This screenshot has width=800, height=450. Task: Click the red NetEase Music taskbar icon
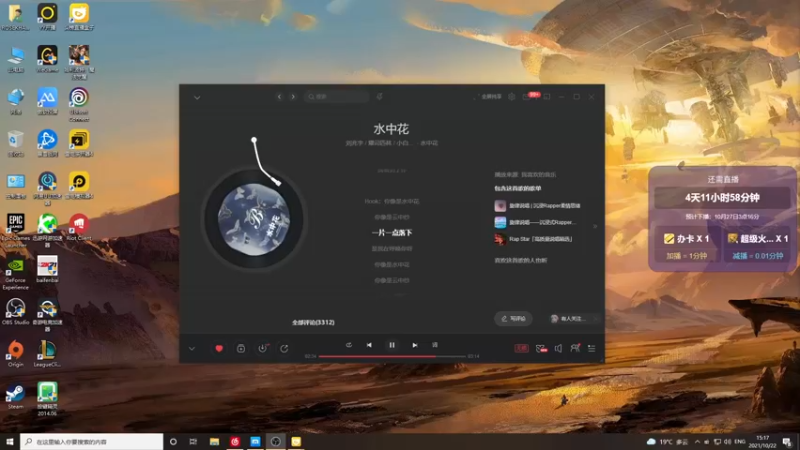235,441
